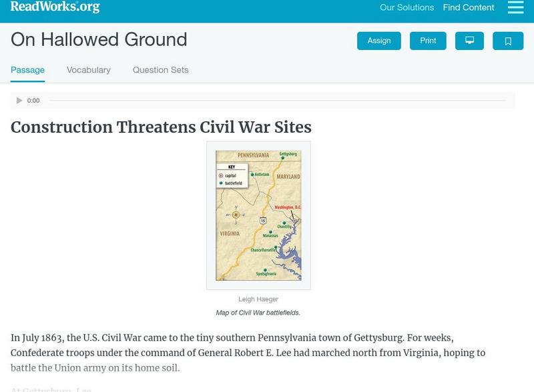Click the Construction Threatens Civil War Sites heading

click(x=161, y=127)
